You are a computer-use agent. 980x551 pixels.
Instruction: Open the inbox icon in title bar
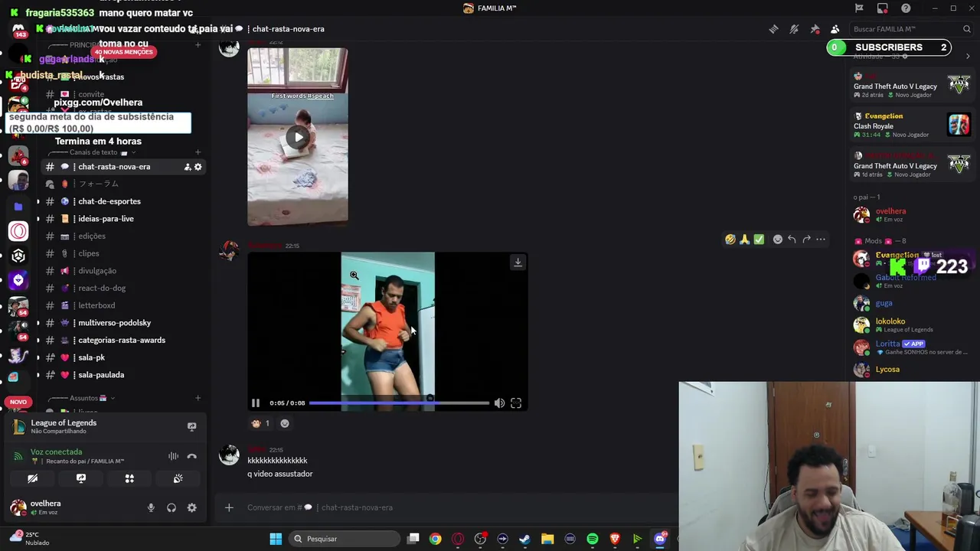pyautogui.click(x=883, y=8)
